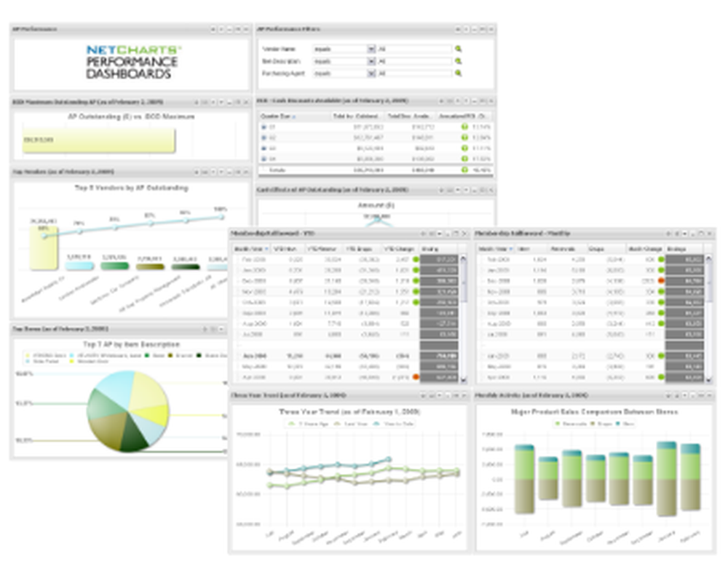The image size is (728, 570).
Task: Click the green status icon in Q1 row
Action: click(464, 127)
